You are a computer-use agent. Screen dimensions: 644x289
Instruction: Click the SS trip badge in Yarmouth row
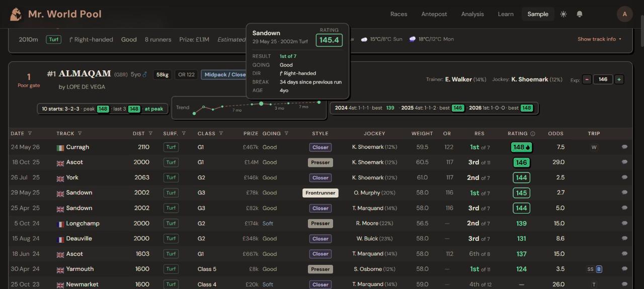click(x=590, y=269)
